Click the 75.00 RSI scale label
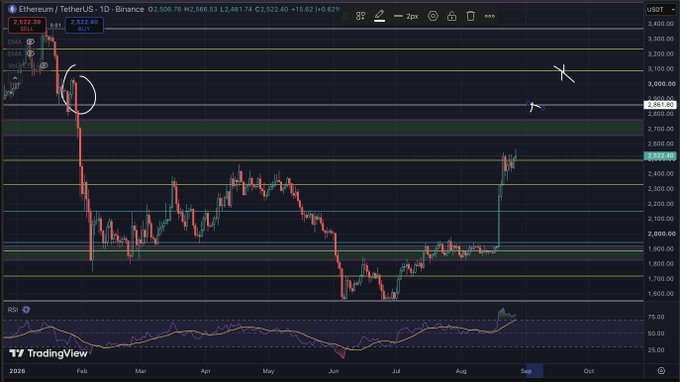This screenshot has height=382, width=680. point(655,317)
